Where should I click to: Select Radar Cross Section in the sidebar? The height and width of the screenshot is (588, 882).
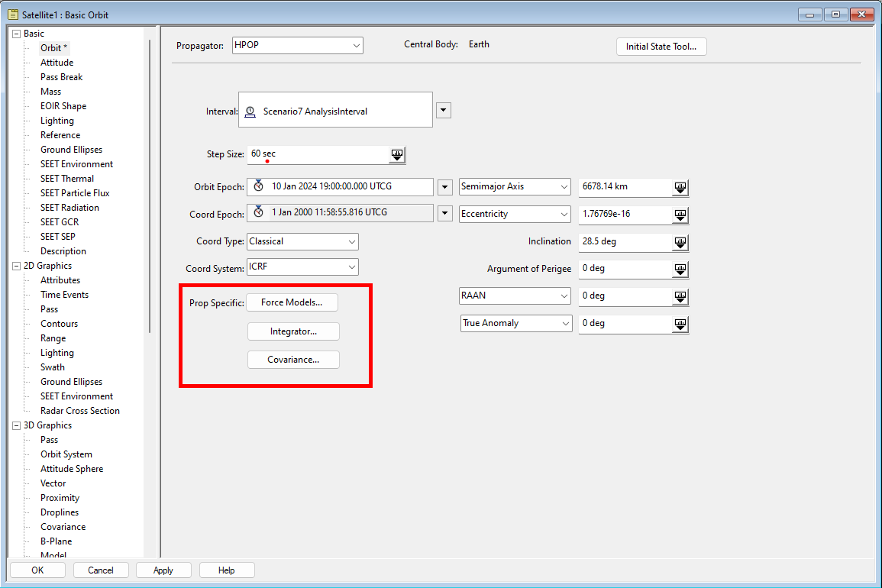[x=80, y=410]
